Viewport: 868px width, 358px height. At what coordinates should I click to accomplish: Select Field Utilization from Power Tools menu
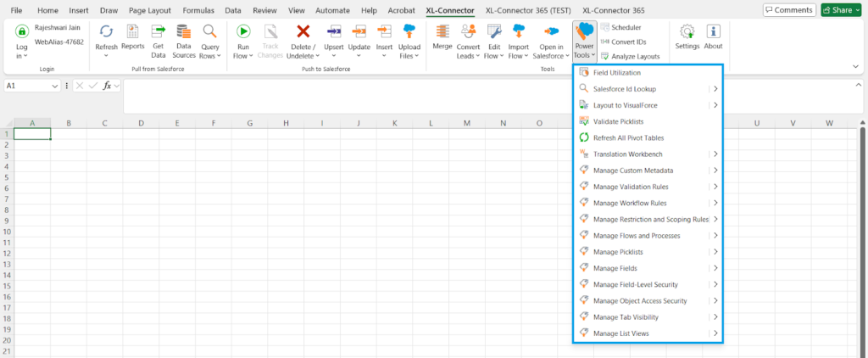648,73
